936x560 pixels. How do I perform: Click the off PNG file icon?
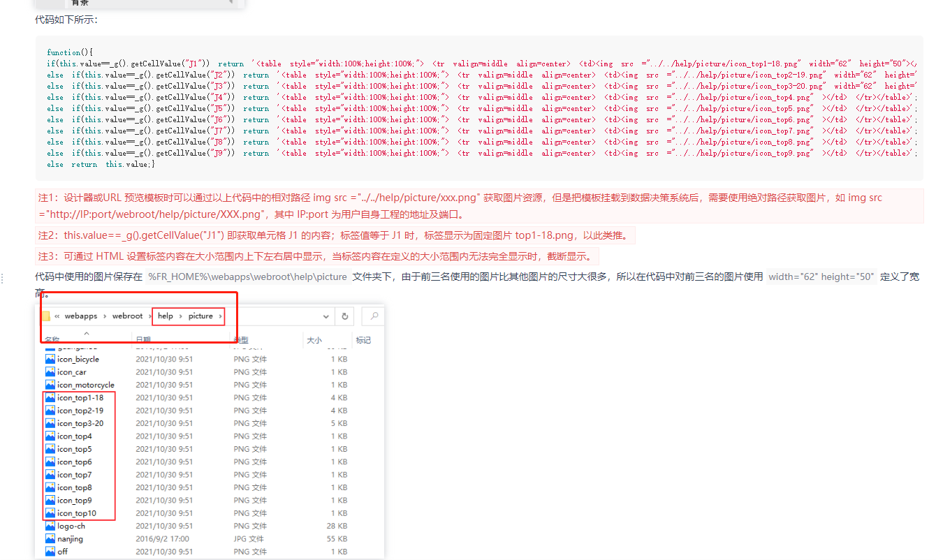[x=50, y=551]
